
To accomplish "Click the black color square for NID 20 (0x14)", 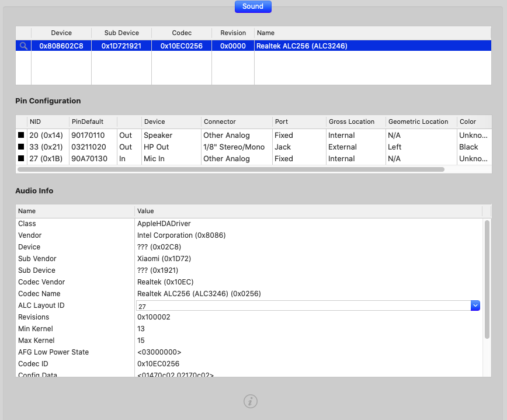I will [x=21, y=135].
